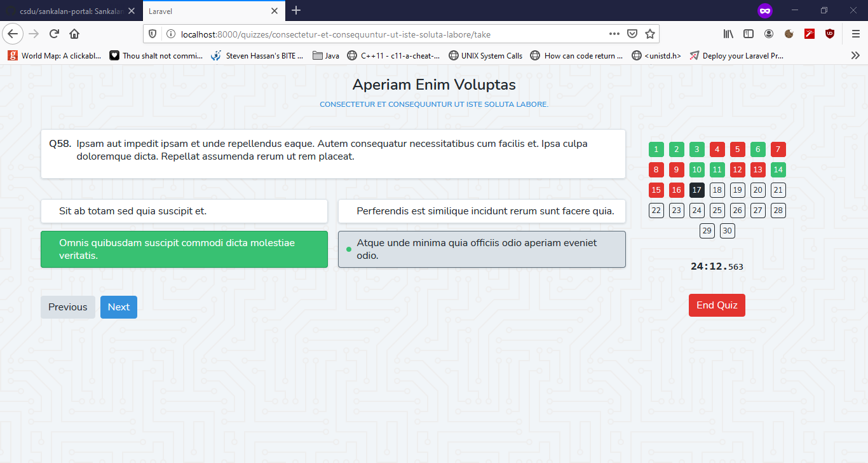Click the End Quiz button
Viewport: 868px width, 463px height.
tap(717, 305)
